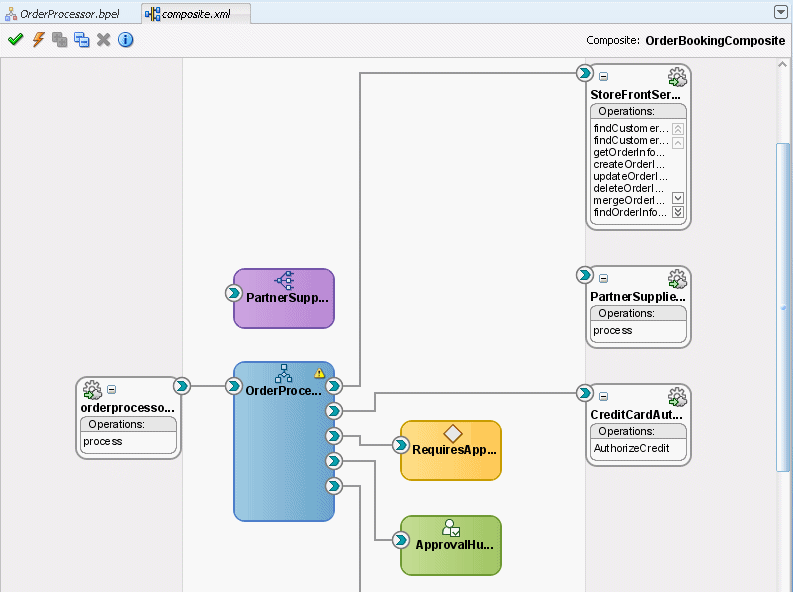The image size is (793, 592).
Task: Click the orderprocesso... service output port
Action: point(182,386)
